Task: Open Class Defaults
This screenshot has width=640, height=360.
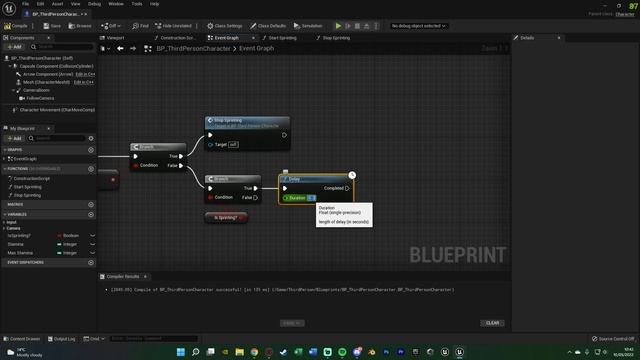Action: (268, 26)
